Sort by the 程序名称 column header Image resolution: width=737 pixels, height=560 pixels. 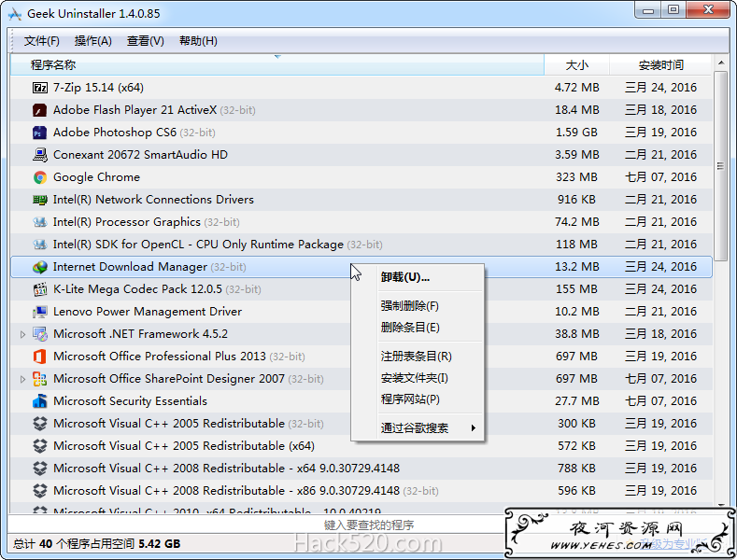pos(277,64)
